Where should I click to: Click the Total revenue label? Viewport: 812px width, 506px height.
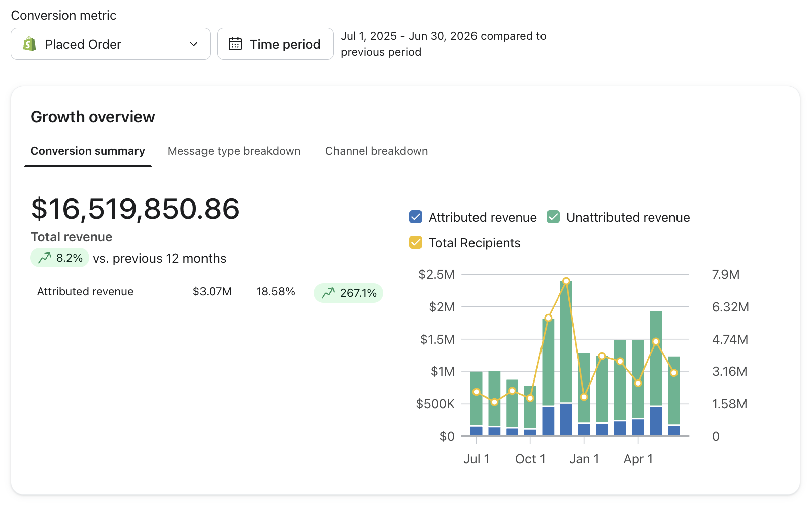click(72, 237)
